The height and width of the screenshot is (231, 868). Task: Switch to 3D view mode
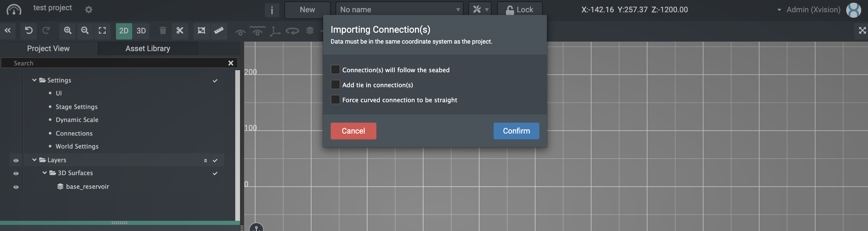(x=141, y=31)
